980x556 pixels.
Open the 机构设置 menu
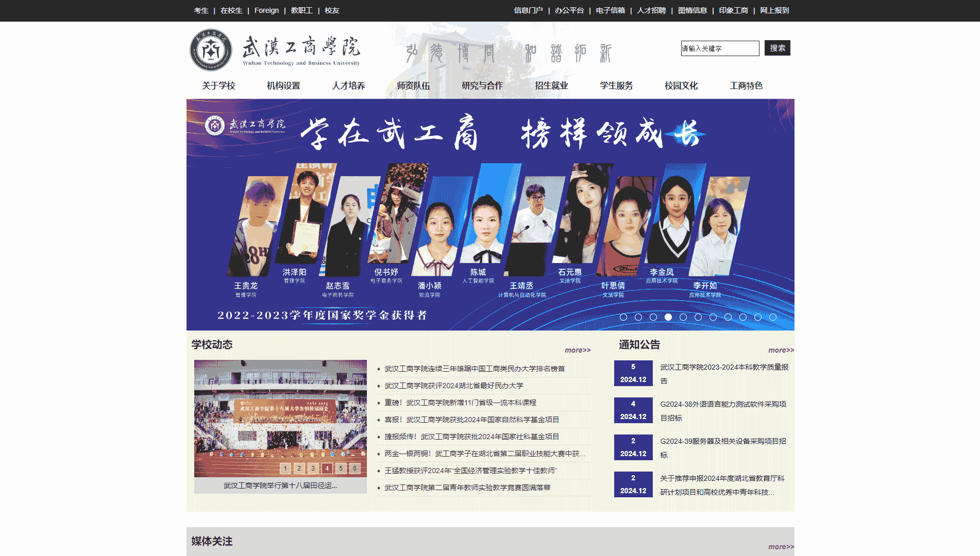coord(283,85)
